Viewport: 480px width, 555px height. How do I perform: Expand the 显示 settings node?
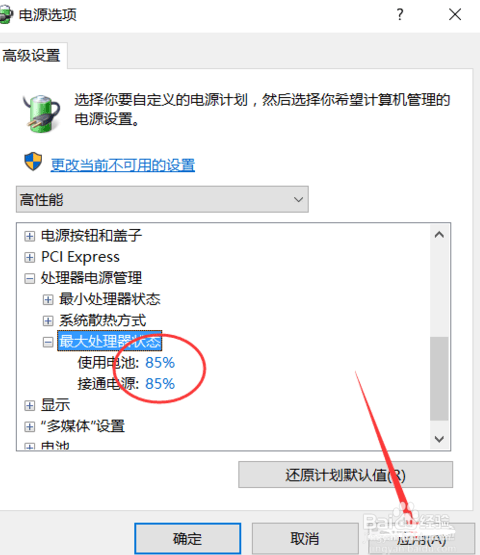[30, 405]
